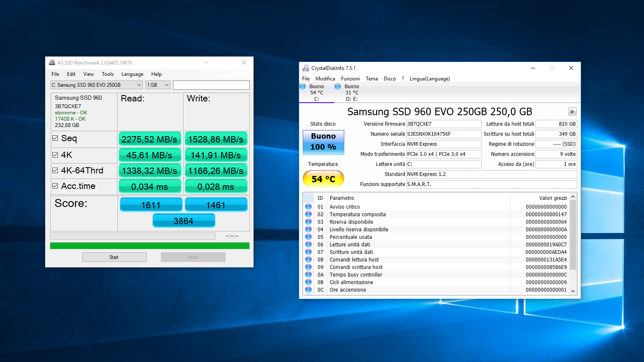Click the next disk arrow button in CrystalDiskInfo
Screen dimensions: 644x362
[572, 111]
